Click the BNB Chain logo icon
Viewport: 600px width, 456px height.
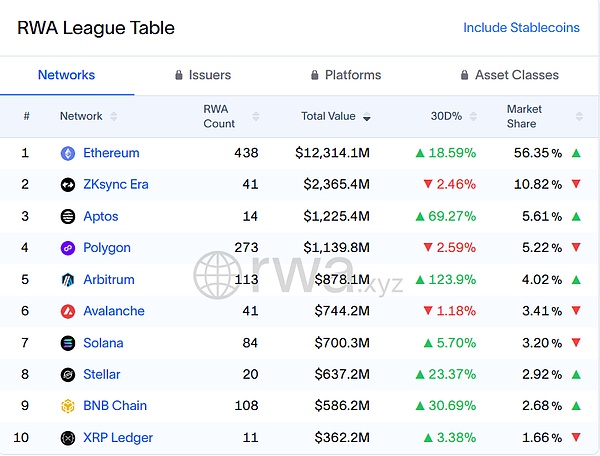tap(68, 406)
